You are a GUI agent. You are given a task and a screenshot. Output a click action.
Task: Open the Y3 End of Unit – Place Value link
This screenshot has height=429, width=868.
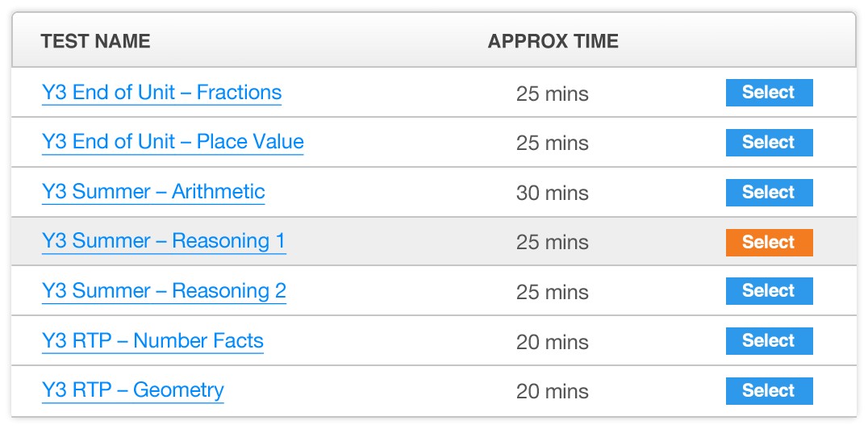[173, 142]
